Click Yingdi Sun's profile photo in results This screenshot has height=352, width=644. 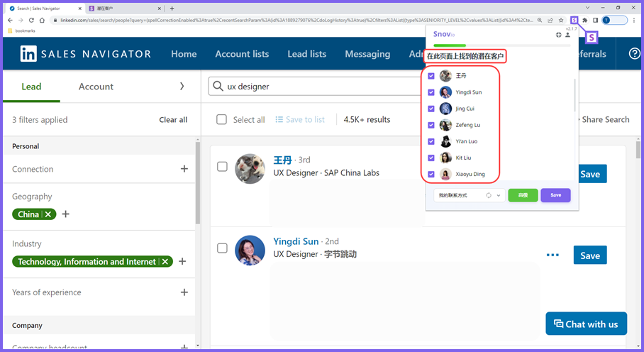(250, 250)
